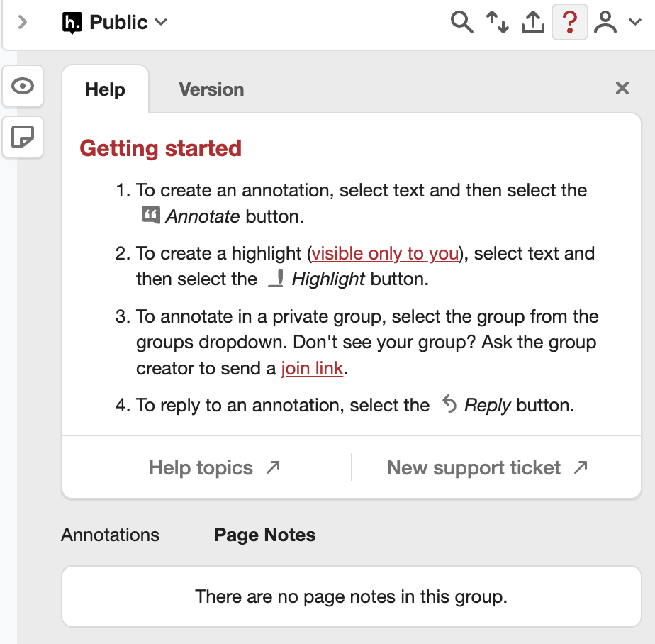Open dropdown arrow next to user icon

coord(635,23)
